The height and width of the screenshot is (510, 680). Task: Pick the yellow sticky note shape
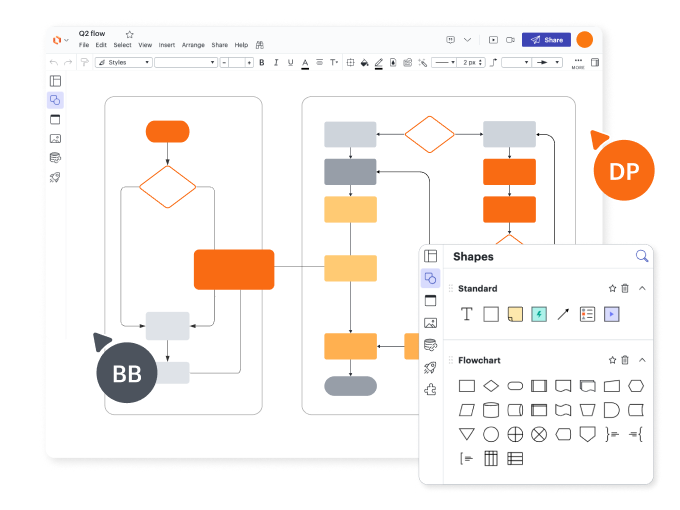515,314
